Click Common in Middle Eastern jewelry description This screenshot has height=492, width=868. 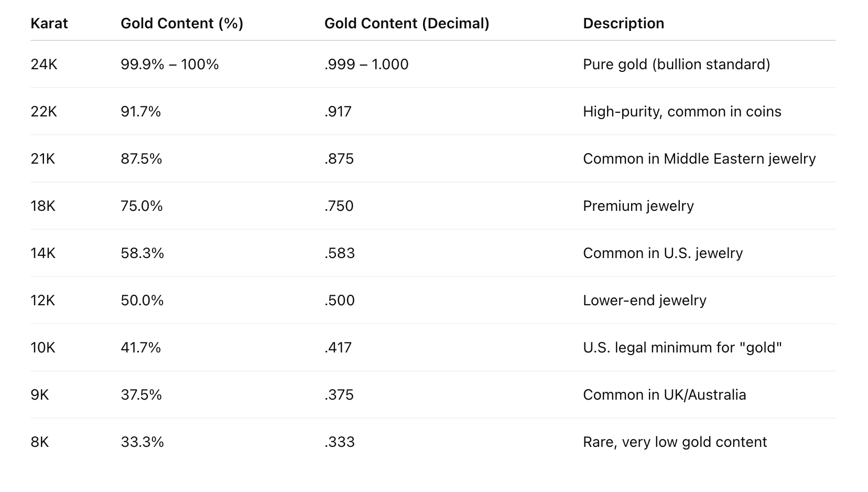click(x=699, y=159)
